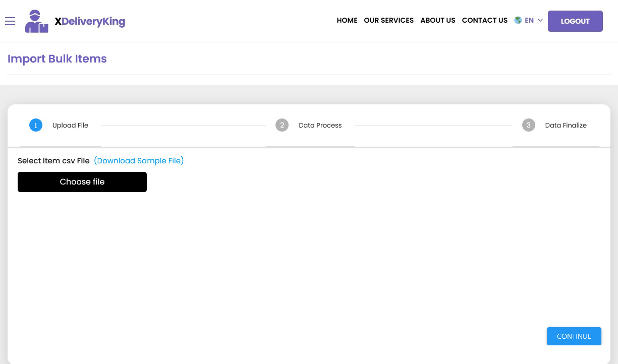Expand the language chevron dropdown
Image resolution: width=618 pixels, height=364 pixels.
(540, 21)
